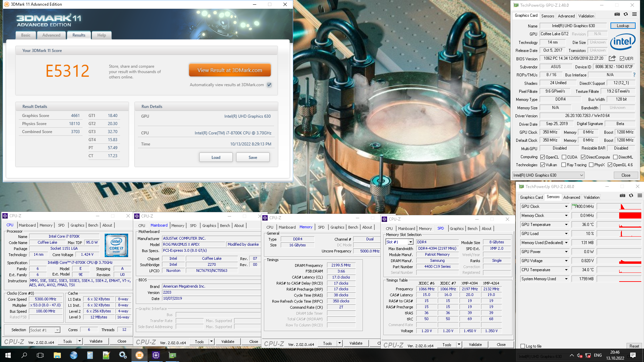Open File Explorer from the taskbar
The width and height of the screenshot is (644, 362).
57,355
